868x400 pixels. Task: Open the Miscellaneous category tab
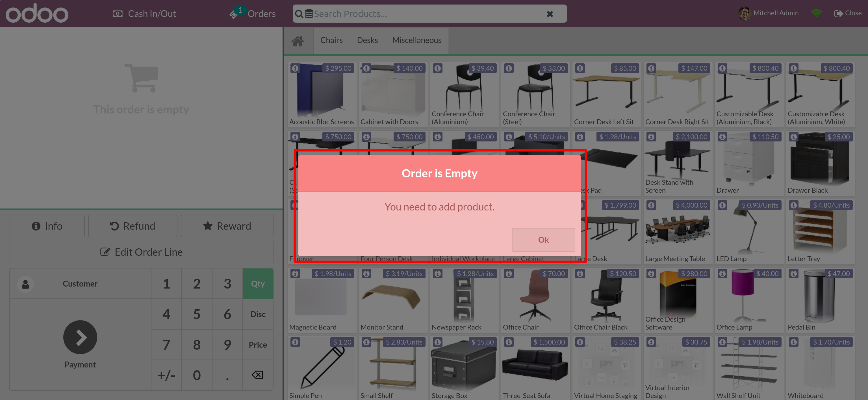(x=416, y=40)
